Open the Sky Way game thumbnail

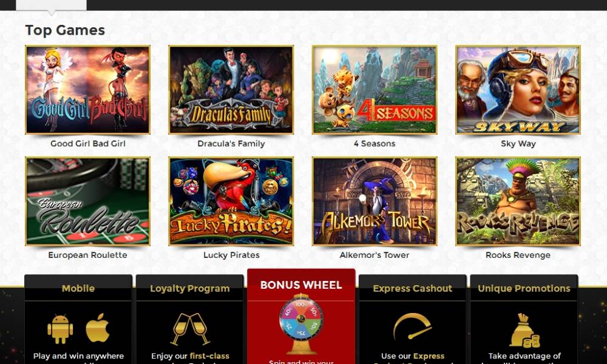[518, 90]
